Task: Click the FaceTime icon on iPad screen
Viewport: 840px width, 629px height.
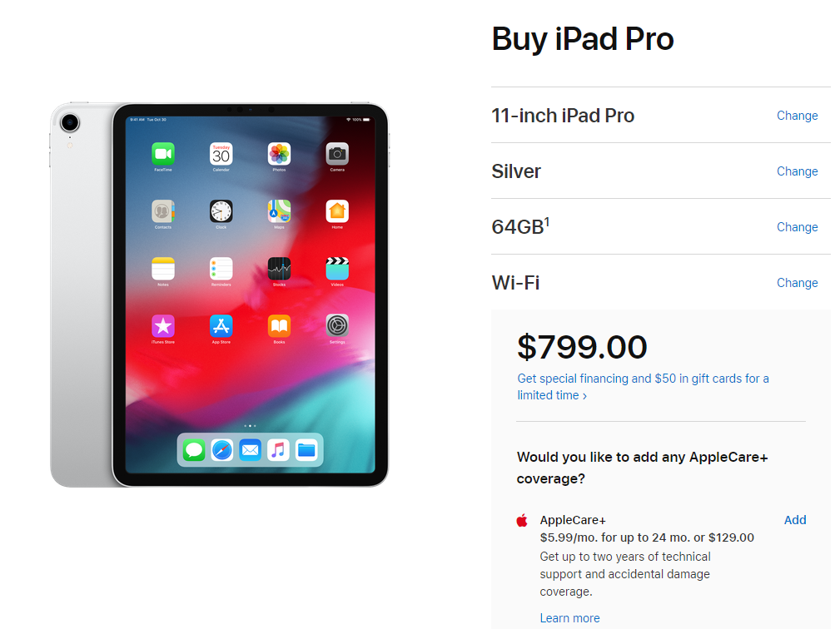Action: 163,154
